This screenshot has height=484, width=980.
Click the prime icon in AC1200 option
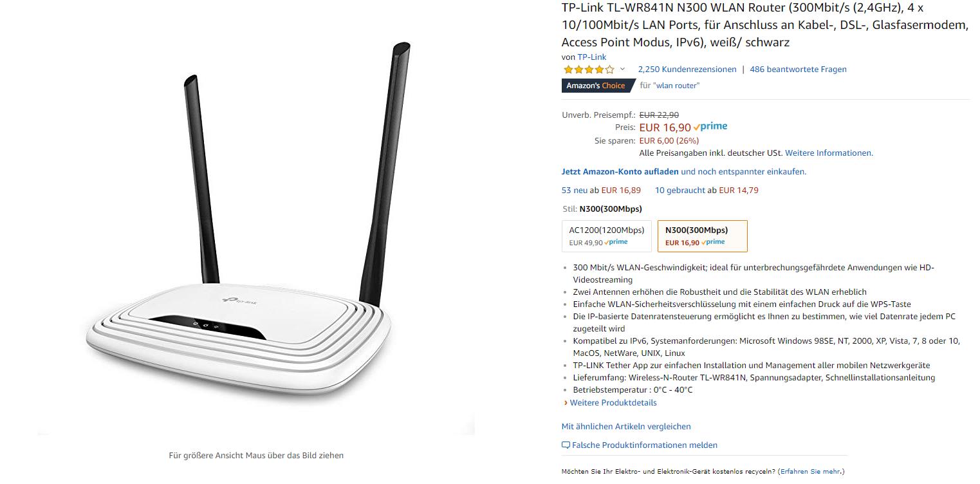[616, 243]
